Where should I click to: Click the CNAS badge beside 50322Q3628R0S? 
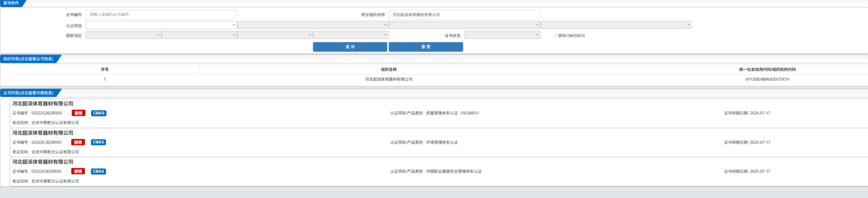(x=99, y=113)
